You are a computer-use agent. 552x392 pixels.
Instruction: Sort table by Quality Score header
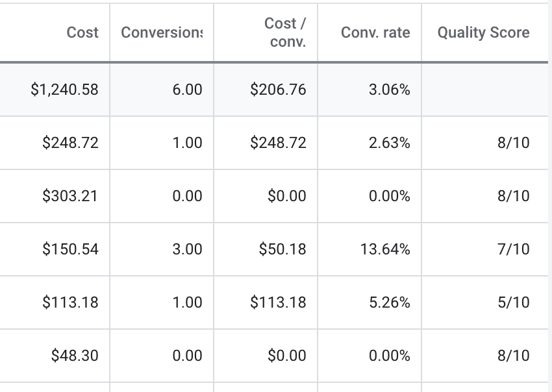(483, 32)
